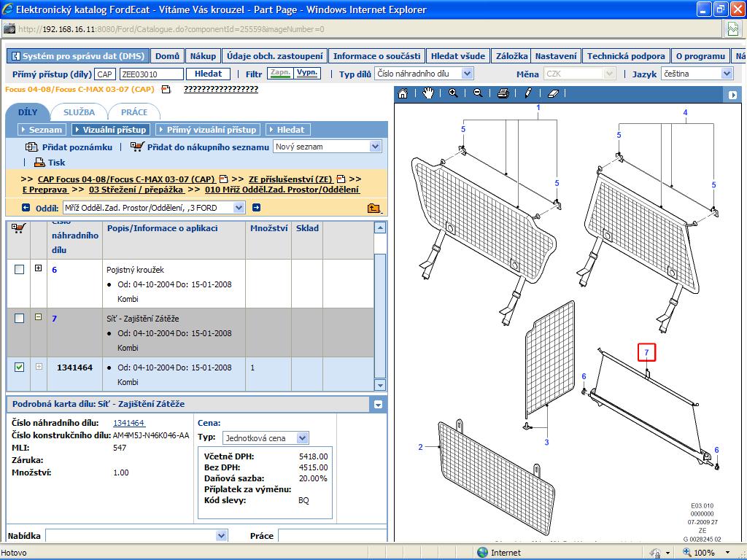Zoom in on the parts diagram
The height and width of the screenshot is (560, 747).
pos(453,93)
